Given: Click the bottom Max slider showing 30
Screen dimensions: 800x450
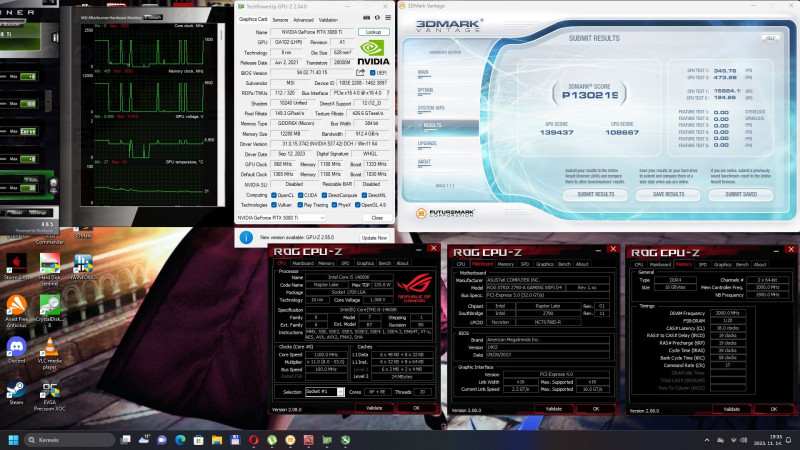Looking at the screenshot, I should click(29, 188).
